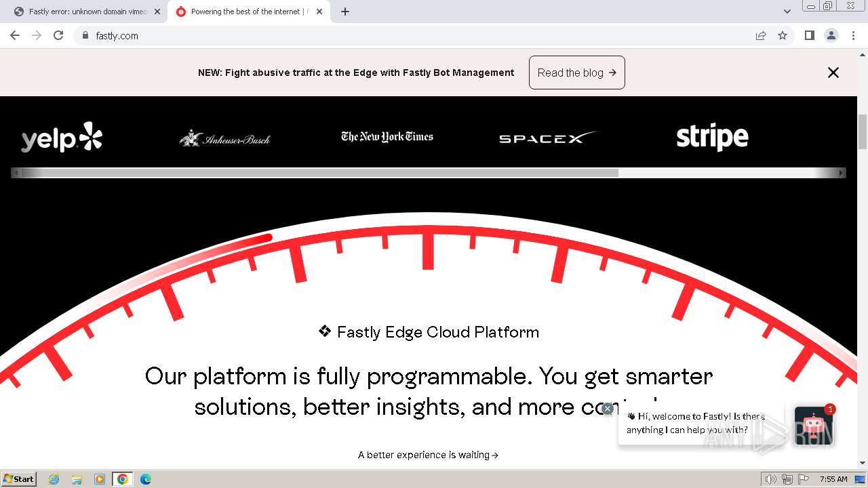Screen dimensions: 868x488
Task: Click the page vertical scrollbar thumb
Action: 863,132
